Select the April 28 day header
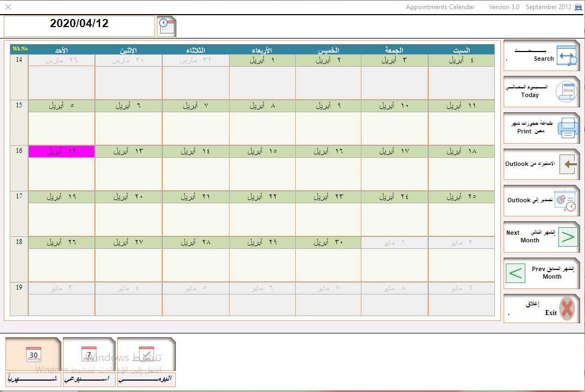 point(195,242)
